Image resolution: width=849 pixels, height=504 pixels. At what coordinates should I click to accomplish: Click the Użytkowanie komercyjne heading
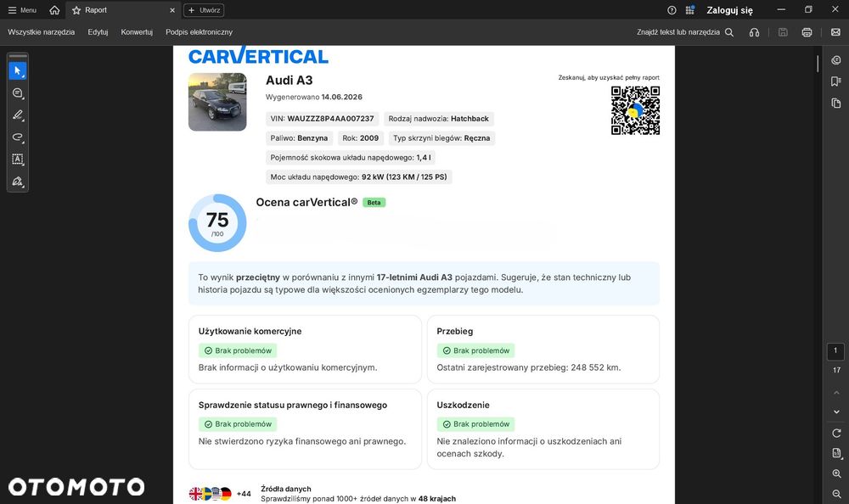pyautogui.click(x=250, y=331)
